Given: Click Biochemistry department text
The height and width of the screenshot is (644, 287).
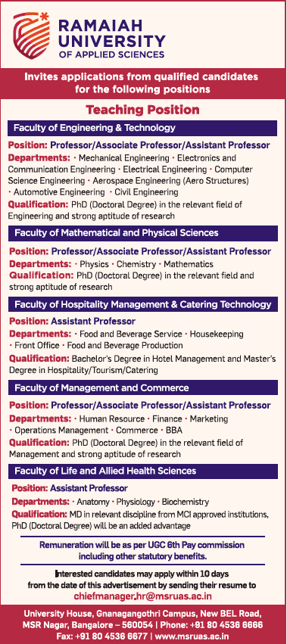Looking at the screenshot, I should coord(185,502).
